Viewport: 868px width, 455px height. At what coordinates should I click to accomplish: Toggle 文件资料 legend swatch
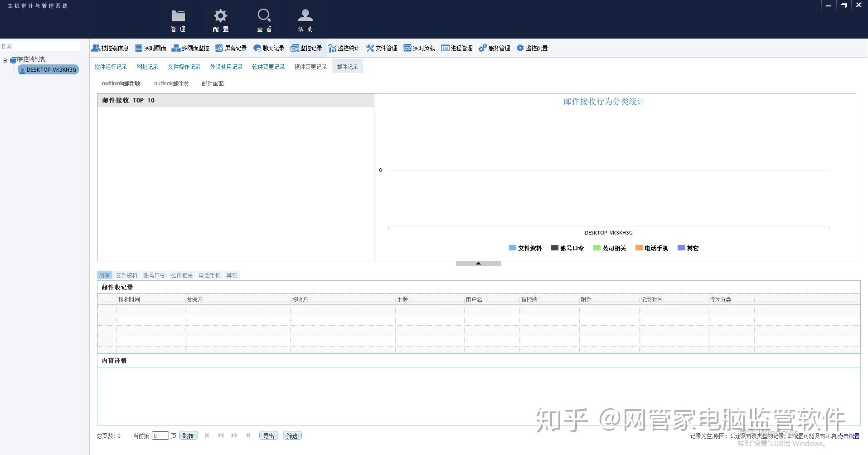(x=512, y=248)
